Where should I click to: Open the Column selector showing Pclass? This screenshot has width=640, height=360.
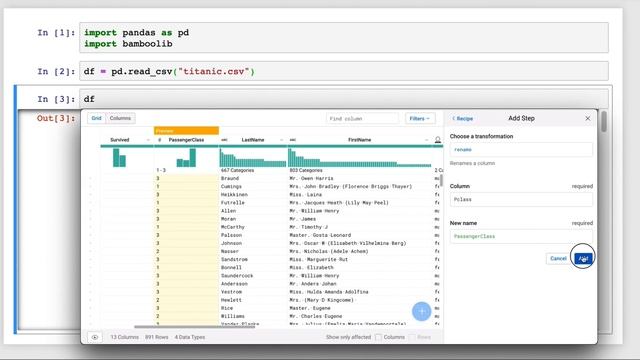[521, 200]
